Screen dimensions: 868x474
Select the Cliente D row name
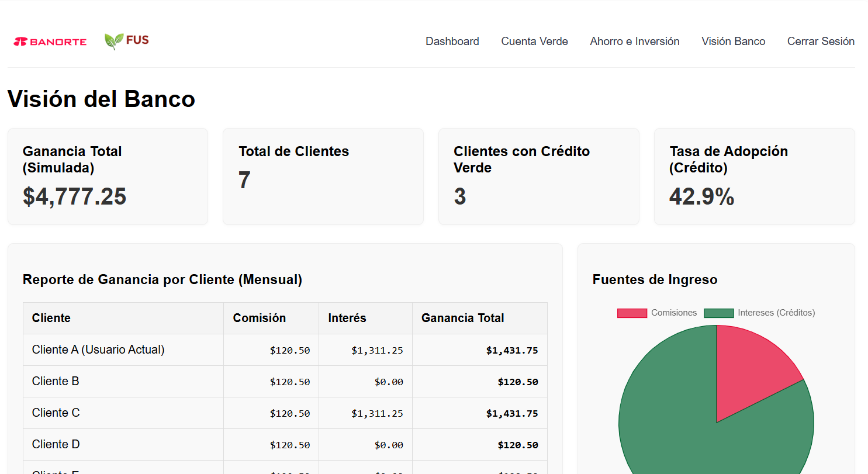tap(56, 444)
